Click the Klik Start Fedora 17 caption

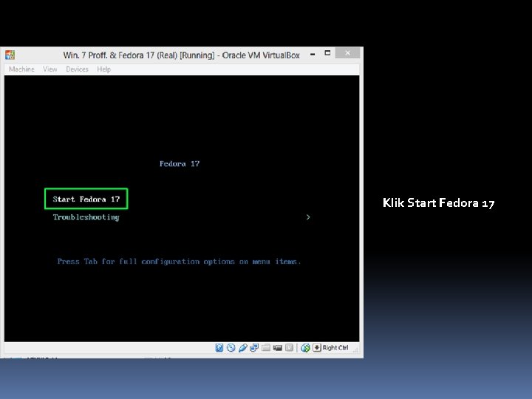point(439,203)
